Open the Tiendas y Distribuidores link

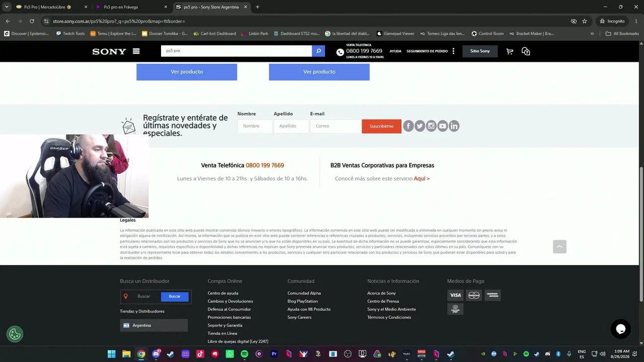[142, 311]
